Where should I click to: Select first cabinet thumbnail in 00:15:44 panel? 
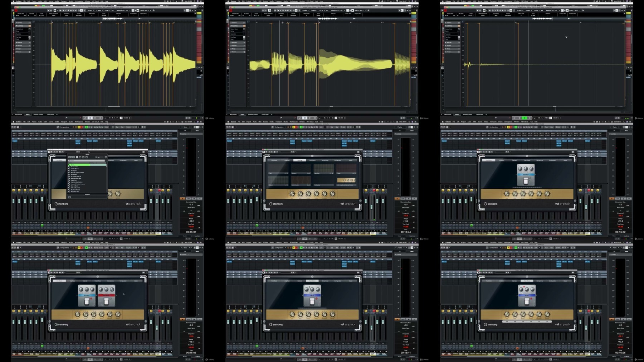click(x=279, y=168)
